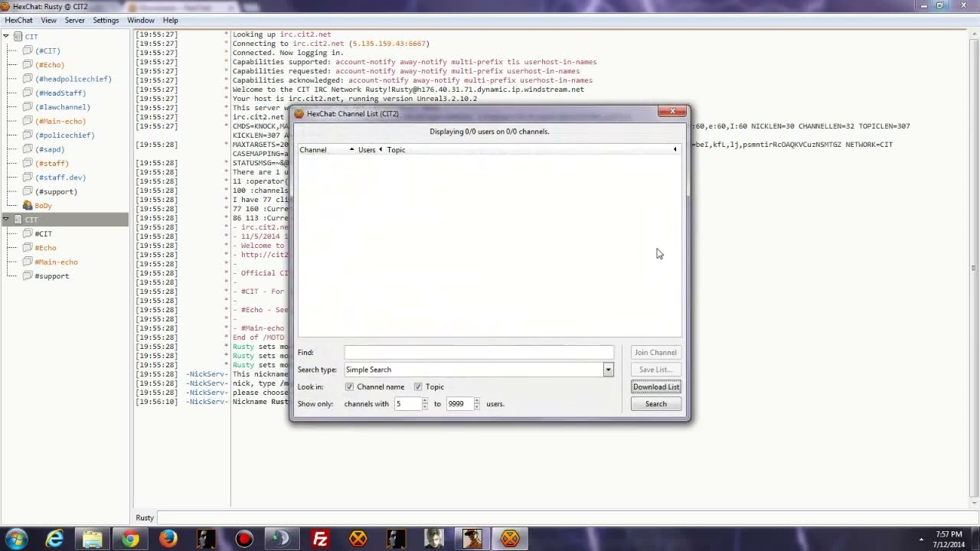980x551 pixels.
Task: Open Firefox from the taskbar
Action: pyautogui.click(x=168, y=539)
